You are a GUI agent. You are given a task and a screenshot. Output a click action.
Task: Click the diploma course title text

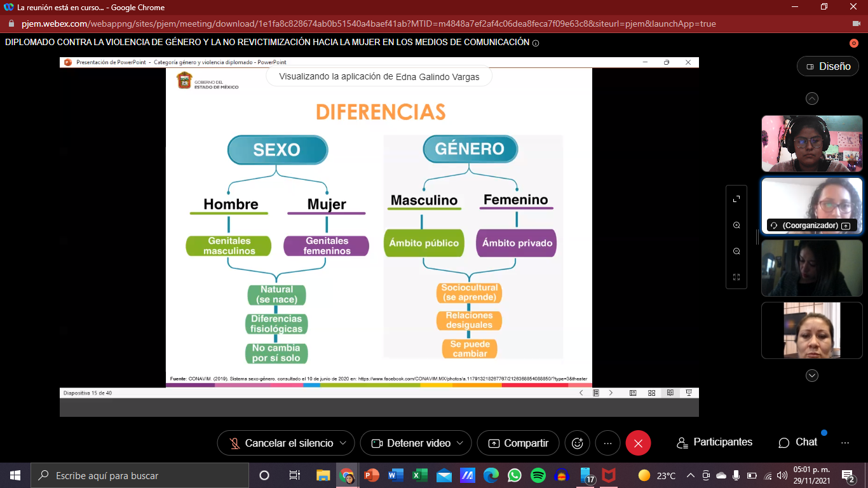point(267,43)
